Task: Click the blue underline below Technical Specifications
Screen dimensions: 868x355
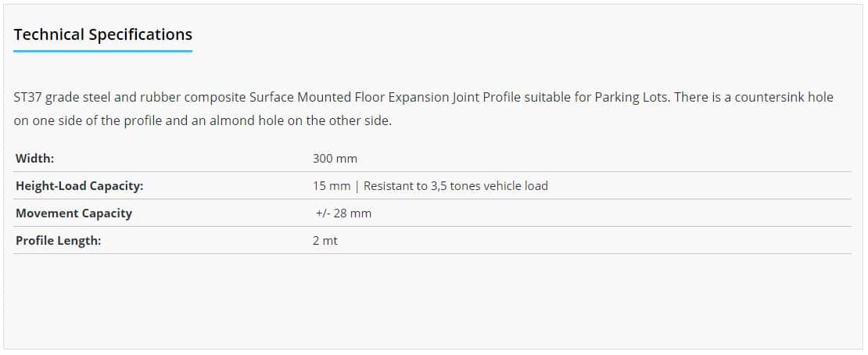Action: (103, 51)
